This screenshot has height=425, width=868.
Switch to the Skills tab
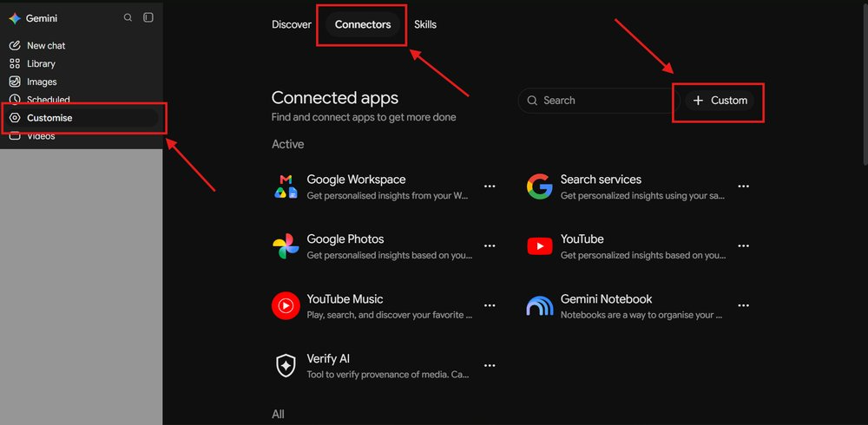[x=425, y=24]
